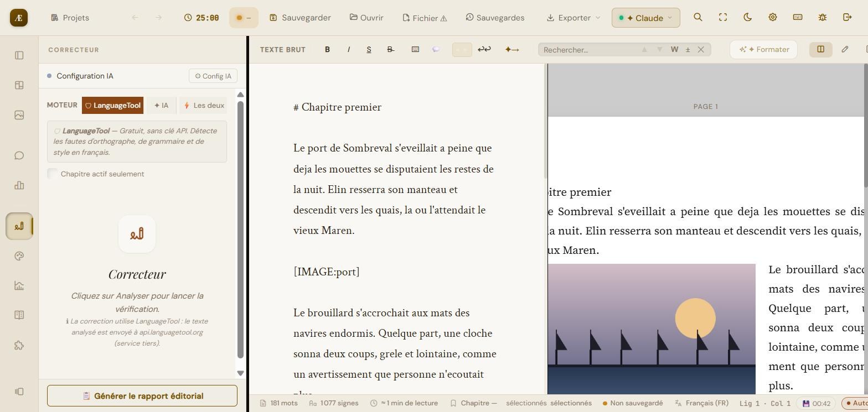Open the chat bubble sidebar icon
Image resolution: width=868 pixels, height=412 pixels.
coord(19,155)
